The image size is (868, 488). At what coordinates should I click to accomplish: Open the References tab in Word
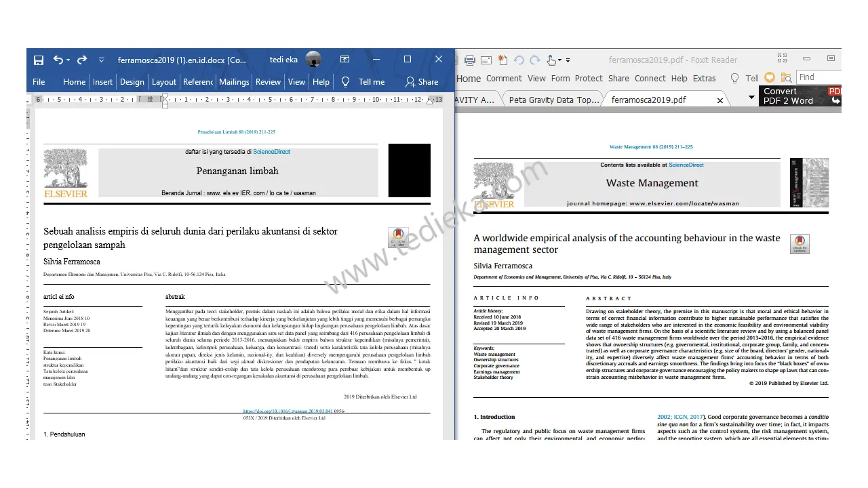[198, 82]
